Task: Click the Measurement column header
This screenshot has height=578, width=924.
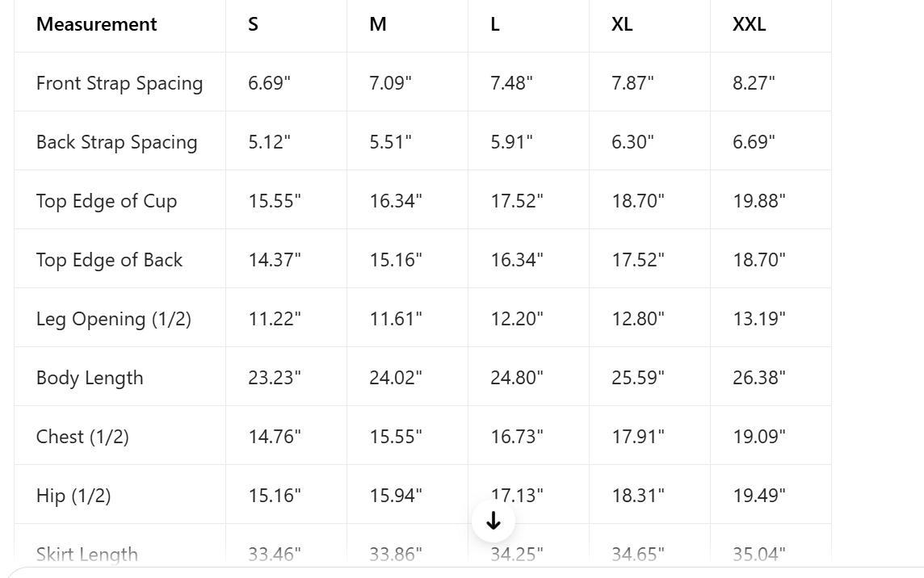Action: coord(96,24)
